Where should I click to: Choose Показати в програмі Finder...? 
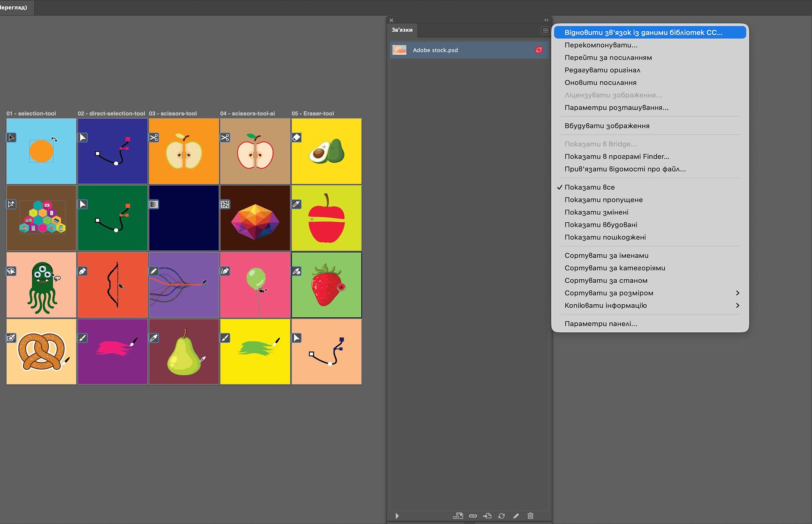pyautogui.click(x=650, y=156)
